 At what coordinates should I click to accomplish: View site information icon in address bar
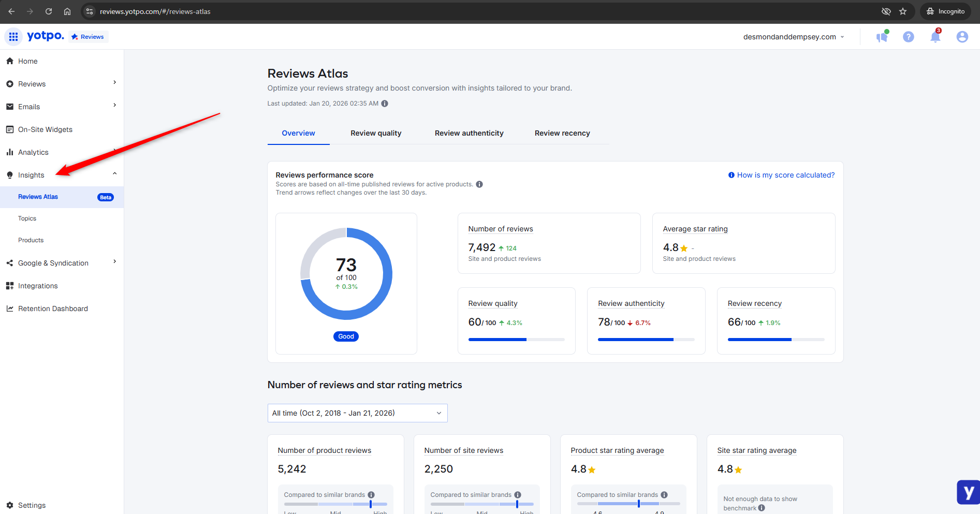(x=90, y=11)
